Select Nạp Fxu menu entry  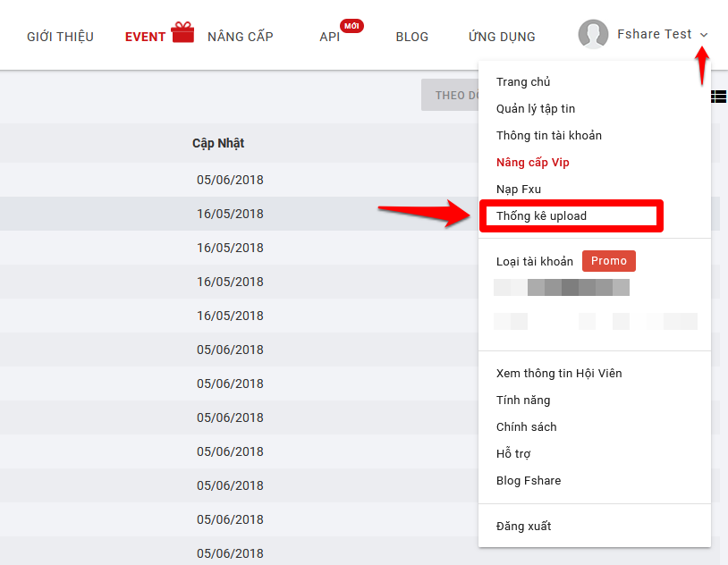pos(519,190)
